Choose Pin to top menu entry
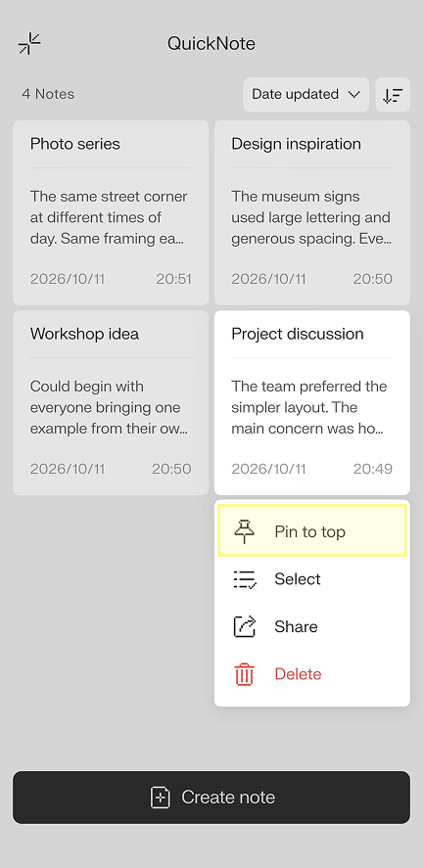 click(x=312, y=530)
